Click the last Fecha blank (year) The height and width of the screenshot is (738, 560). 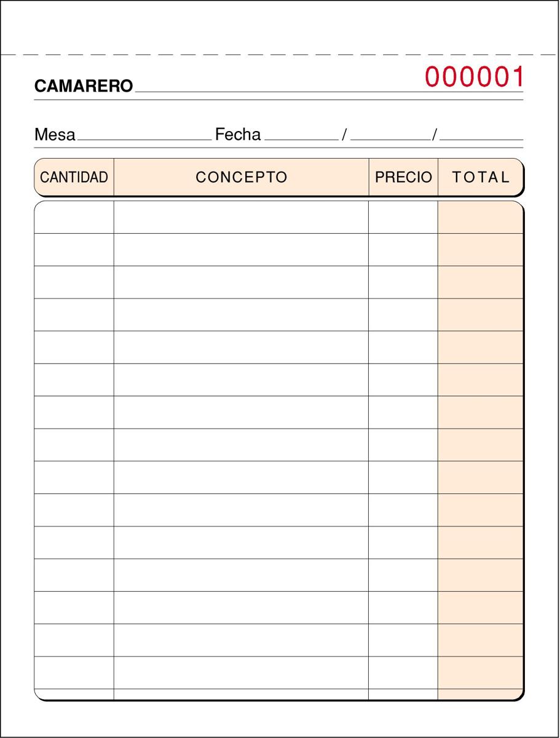[x=481, y=134]
